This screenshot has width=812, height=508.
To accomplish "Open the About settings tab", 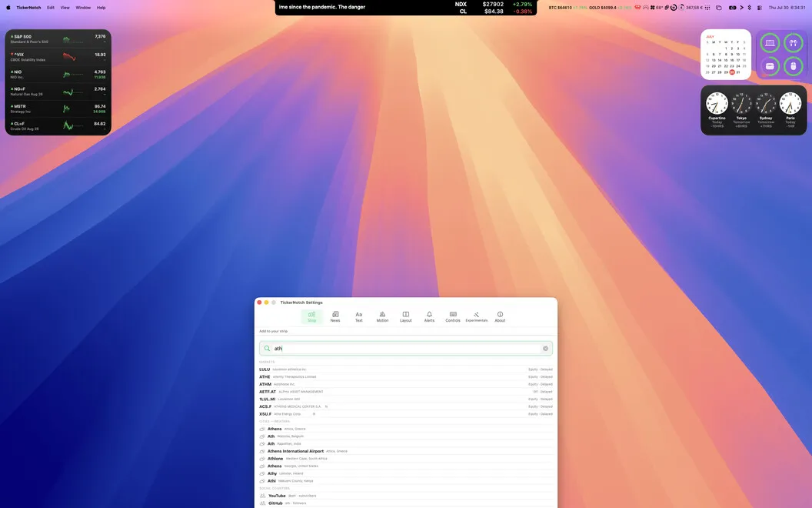I will [500, 316].
